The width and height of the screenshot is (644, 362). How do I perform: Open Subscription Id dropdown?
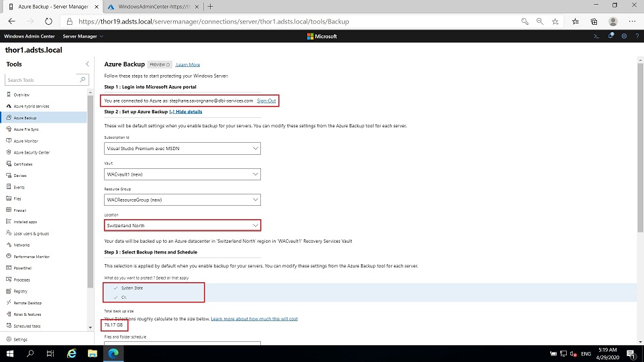coord(182,148)
